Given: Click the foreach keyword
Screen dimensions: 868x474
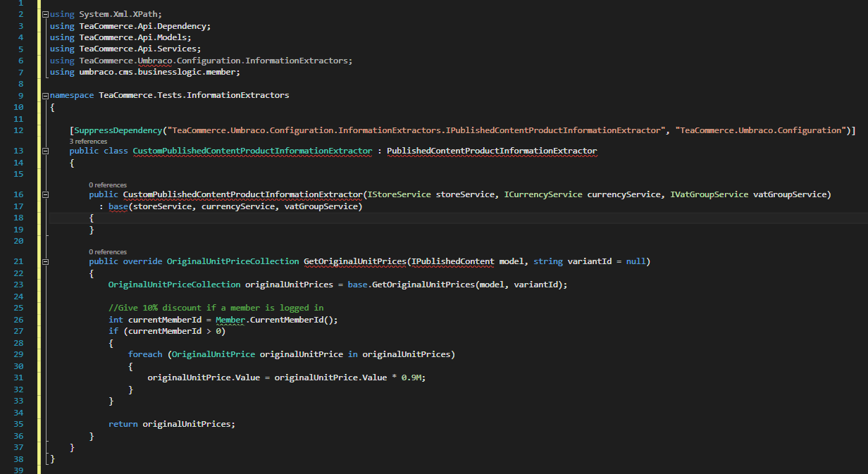Looking at the screenshot, I should click(x=145, y=354).
